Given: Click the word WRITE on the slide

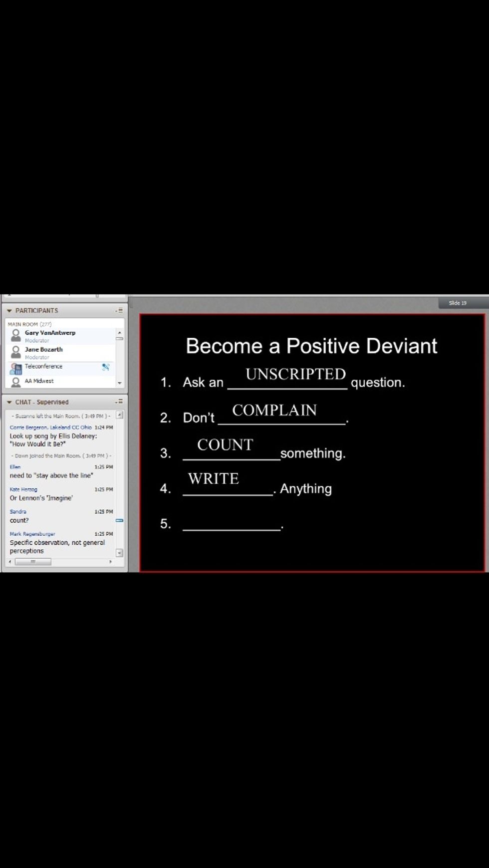Looking at the screenshot, I should [214, 478].
